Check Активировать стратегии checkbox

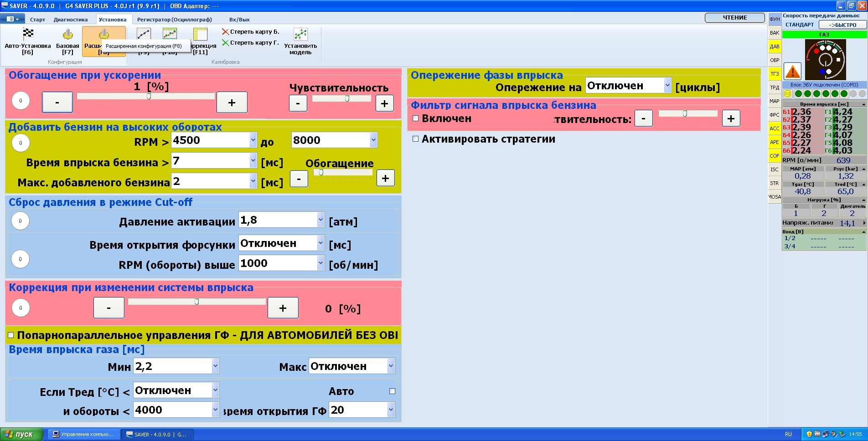[x=415, y=139]
